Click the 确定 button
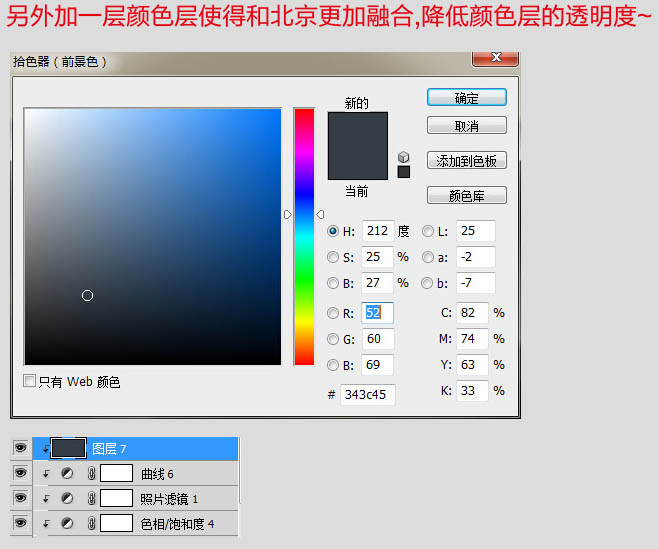 467,98
